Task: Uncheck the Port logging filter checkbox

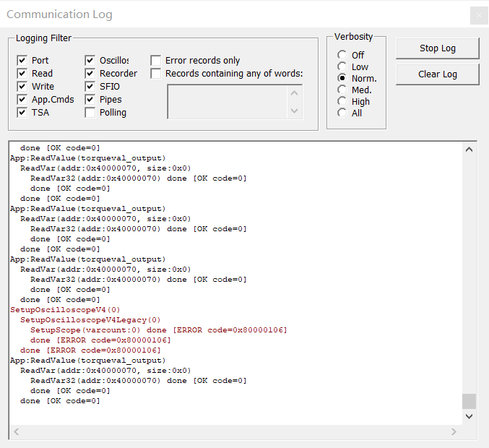Action: (x=22, y=61)
